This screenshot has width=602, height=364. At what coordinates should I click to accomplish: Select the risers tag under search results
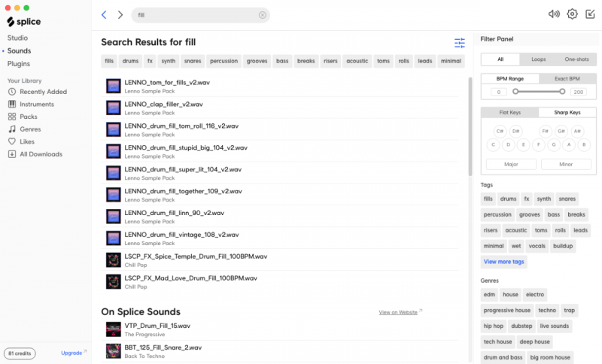pyautogui.click(x=330, y=61)
